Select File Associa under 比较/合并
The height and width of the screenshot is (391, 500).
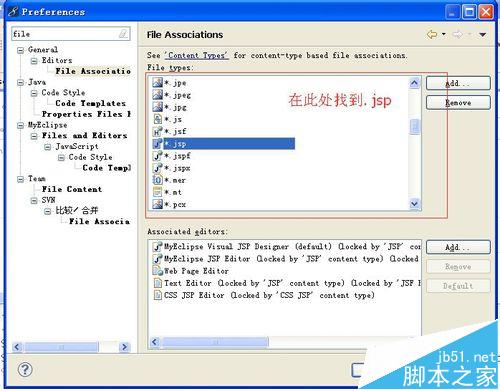(x=99, y=221)
